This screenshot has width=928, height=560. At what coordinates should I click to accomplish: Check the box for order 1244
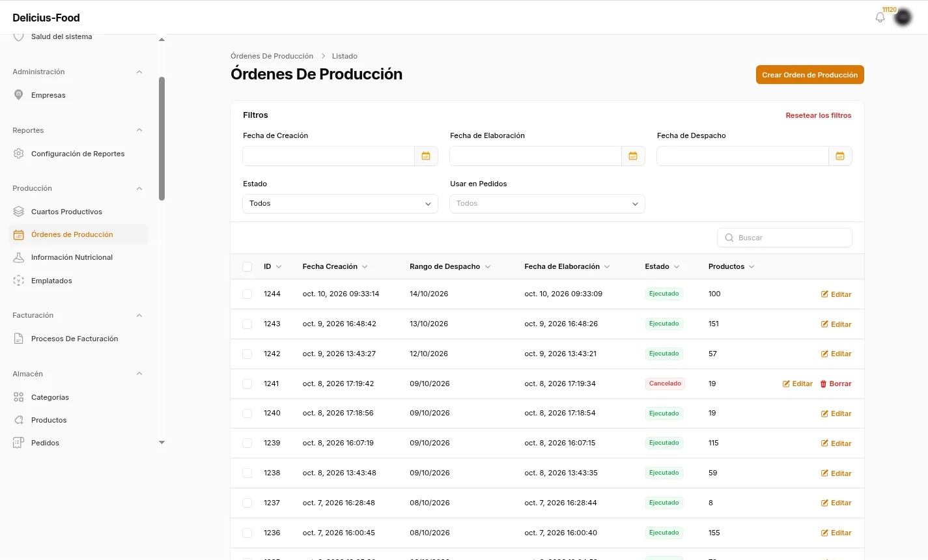point(247,294)
